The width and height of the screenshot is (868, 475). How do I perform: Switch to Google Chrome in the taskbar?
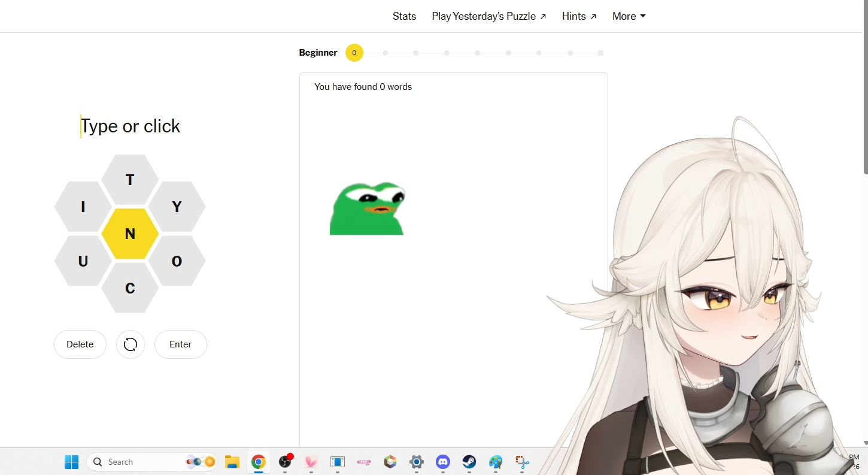click(x=259, y=462)
